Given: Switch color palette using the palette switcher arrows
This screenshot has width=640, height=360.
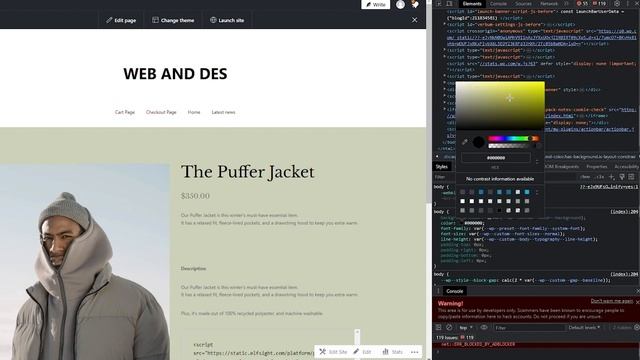Looking at the screenshot, I should coord(537,192).
